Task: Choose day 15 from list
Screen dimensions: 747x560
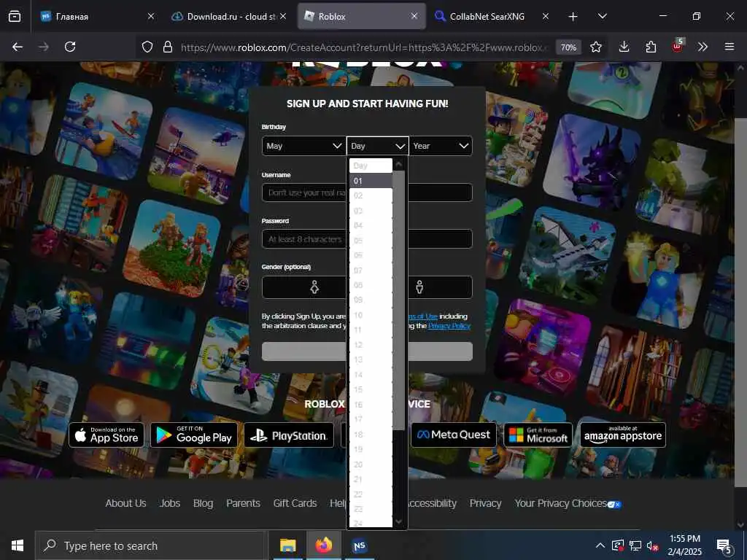Action: click(x=371, y=389)
